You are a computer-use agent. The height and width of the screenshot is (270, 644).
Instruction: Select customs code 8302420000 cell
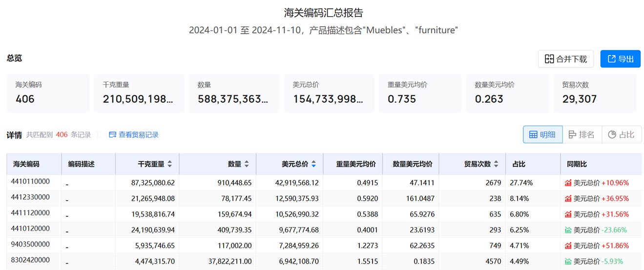pyautogui.click(x=31, y=260)
